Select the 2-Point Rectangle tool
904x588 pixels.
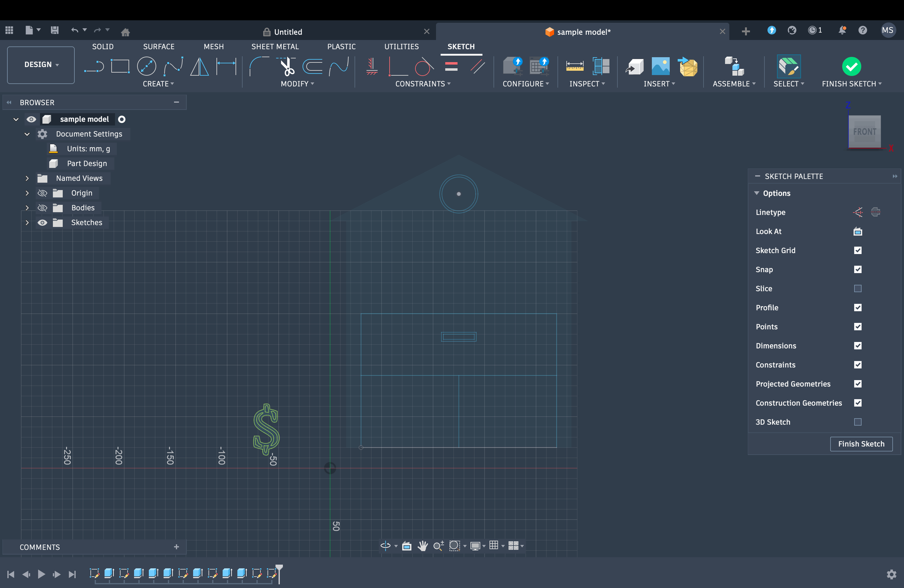click(120, 66)
